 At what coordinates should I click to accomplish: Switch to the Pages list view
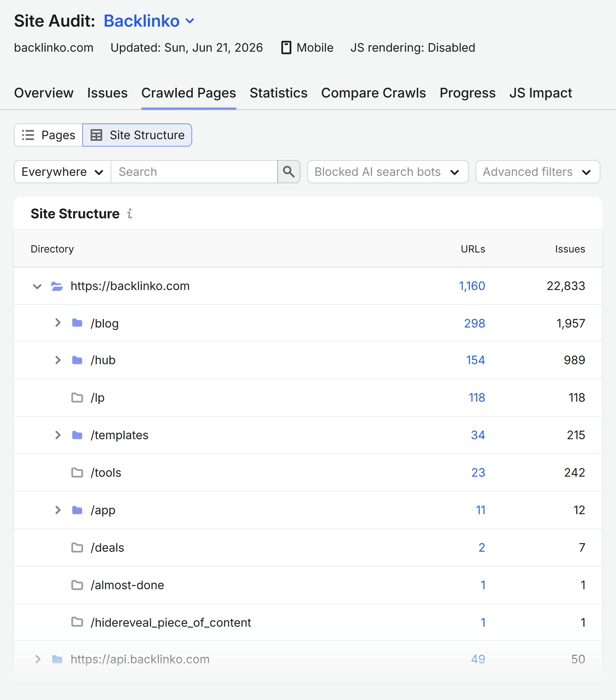pos(48,135)
